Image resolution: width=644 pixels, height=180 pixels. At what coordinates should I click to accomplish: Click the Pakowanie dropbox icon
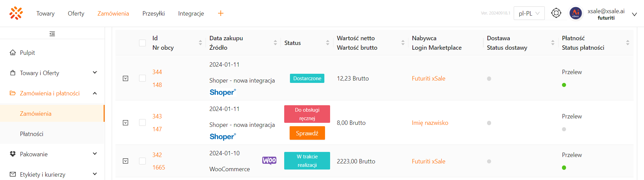[x=13, y=154]
